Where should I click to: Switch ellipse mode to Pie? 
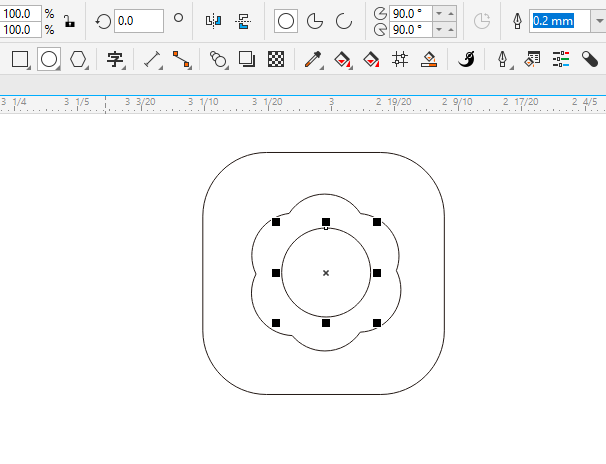(315, 21)
